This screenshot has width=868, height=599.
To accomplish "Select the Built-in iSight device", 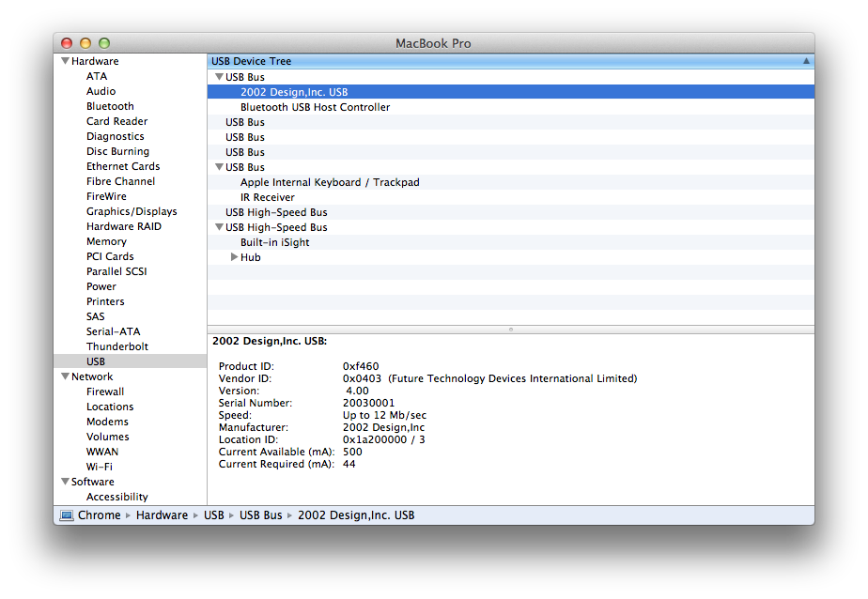I will point(274,242).
